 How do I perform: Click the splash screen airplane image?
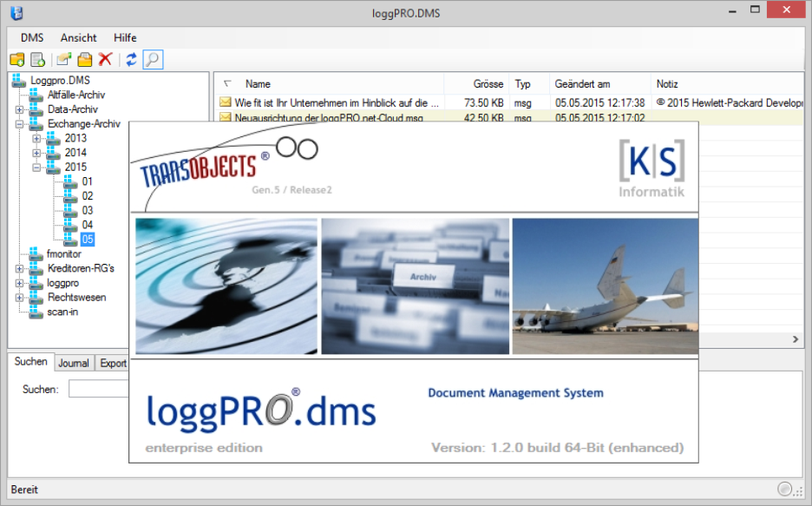point(605,286)
